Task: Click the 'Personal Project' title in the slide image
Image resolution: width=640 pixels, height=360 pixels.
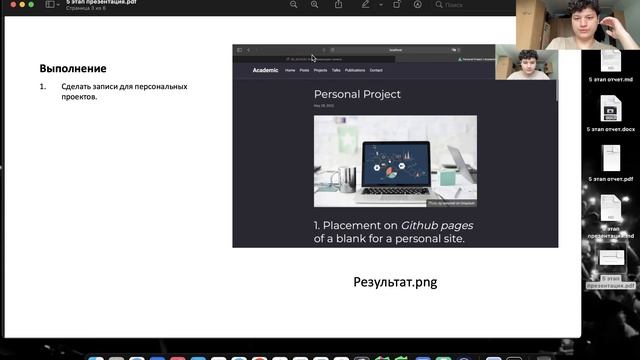Action: (x=357, y=94)
